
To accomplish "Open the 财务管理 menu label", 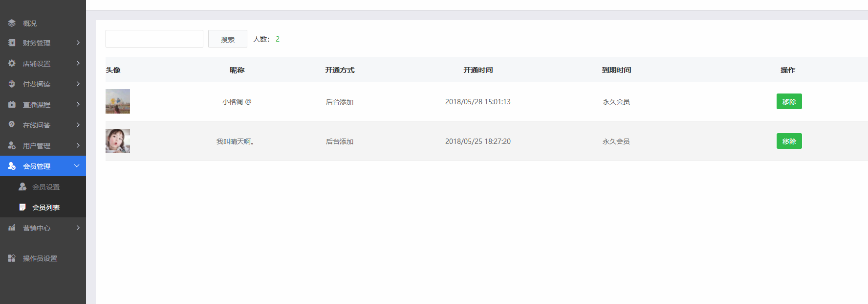I will [x=37, y=43].
